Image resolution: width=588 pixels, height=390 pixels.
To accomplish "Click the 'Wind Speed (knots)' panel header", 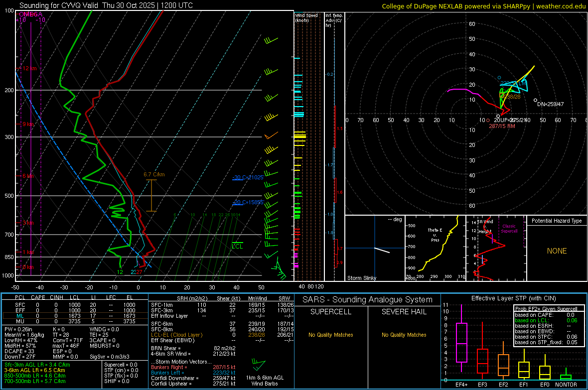I will [x=306, y=17].
